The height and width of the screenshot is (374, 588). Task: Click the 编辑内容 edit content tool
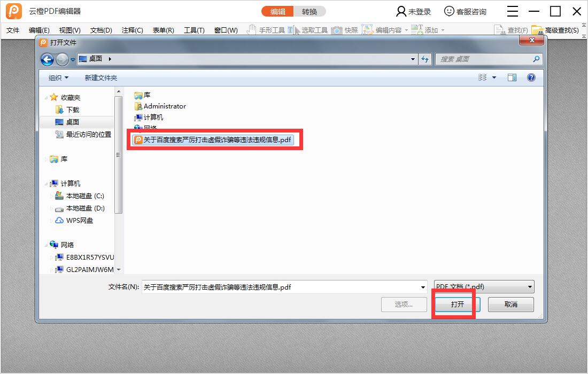[x=382, y=30]
